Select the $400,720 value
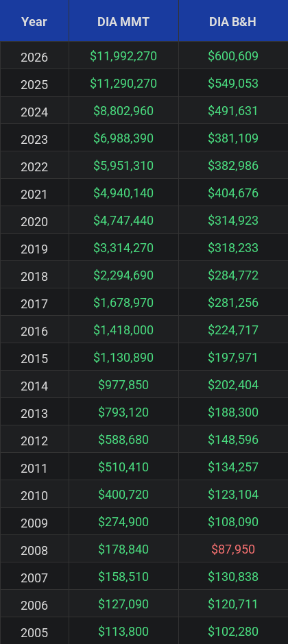The image size is (288, 644). pos(123,495)
